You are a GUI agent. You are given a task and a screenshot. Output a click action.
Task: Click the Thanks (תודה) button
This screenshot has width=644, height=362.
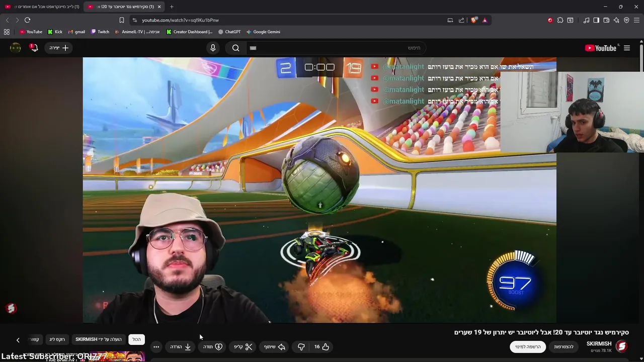(213, 346)
